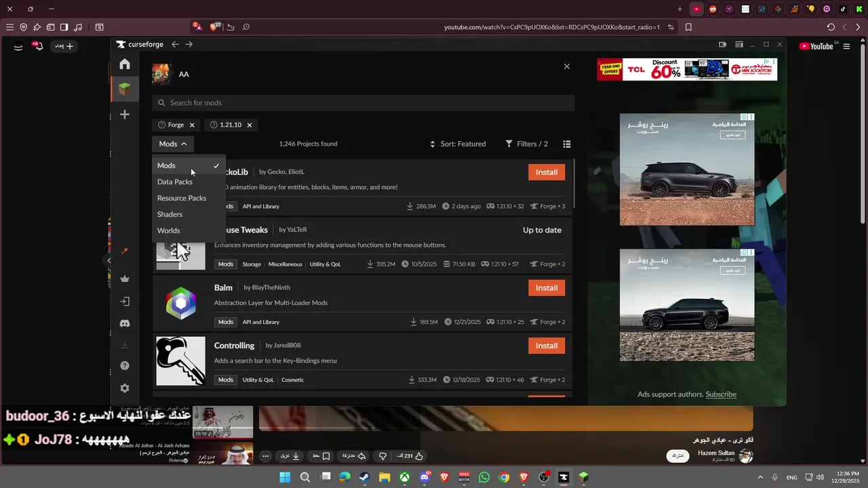
Task: Click the login arrow icon in sidebar
Action: pyautogui.click(x=125, y=302)
